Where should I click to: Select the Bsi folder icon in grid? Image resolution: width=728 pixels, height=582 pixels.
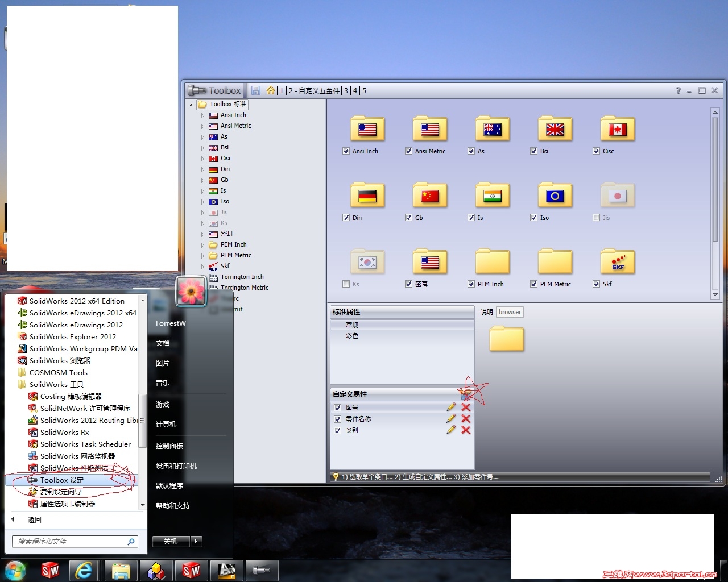(555, 129)
